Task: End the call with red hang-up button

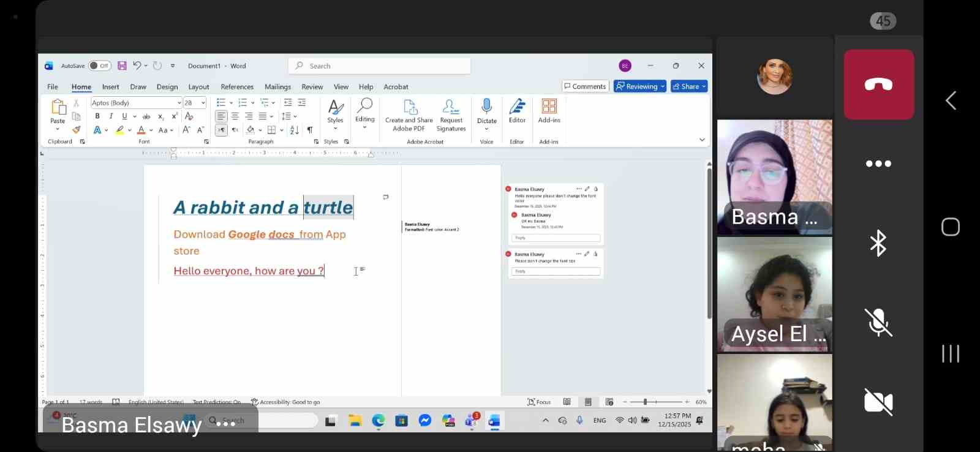Action: point(878,85)
